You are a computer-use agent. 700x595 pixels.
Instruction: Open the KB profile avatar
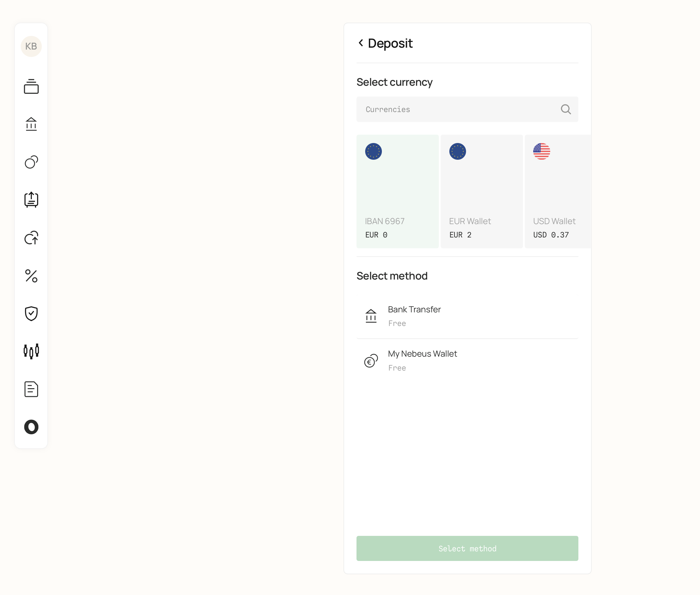(x=31, y=46)
